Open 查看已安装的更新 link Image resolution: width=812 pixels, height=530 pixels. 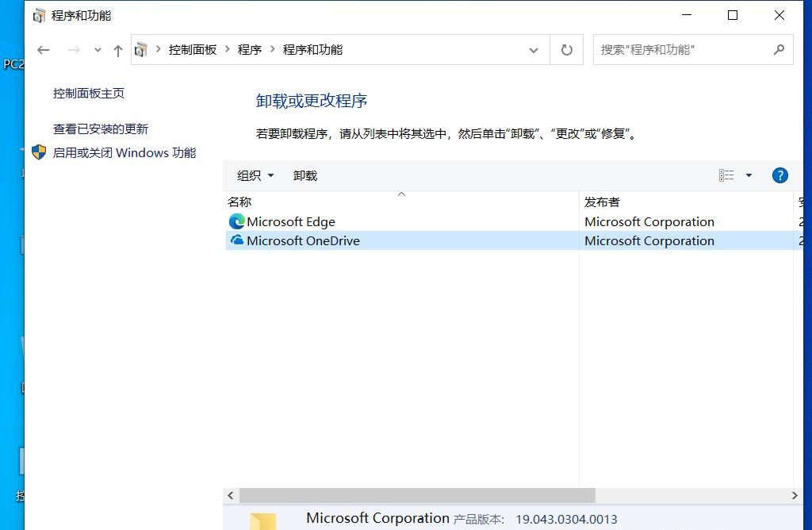pyautogui.click(x=101, y=129)
